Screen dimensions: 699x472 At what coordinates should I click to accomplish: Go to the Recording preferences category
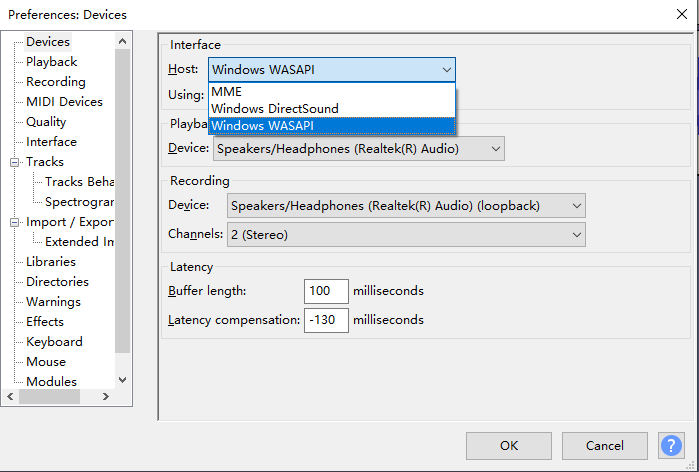55,82
